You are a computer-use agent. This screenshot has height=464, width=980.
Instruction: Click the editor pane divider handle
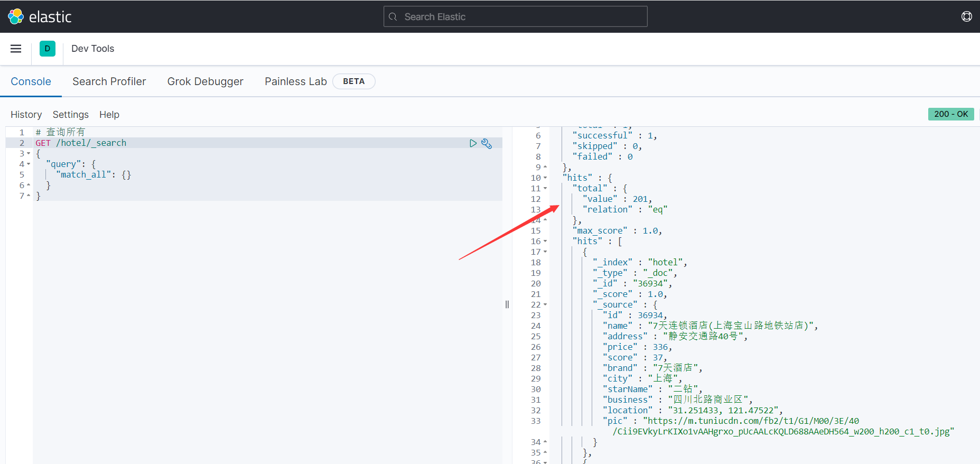pos(507,304)
